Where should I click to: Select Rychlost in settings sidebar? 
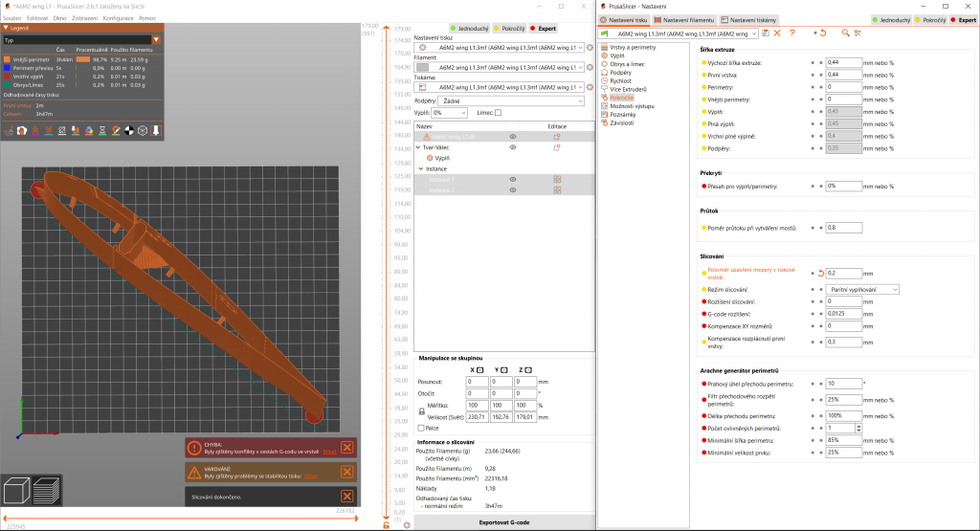point(623,79)
